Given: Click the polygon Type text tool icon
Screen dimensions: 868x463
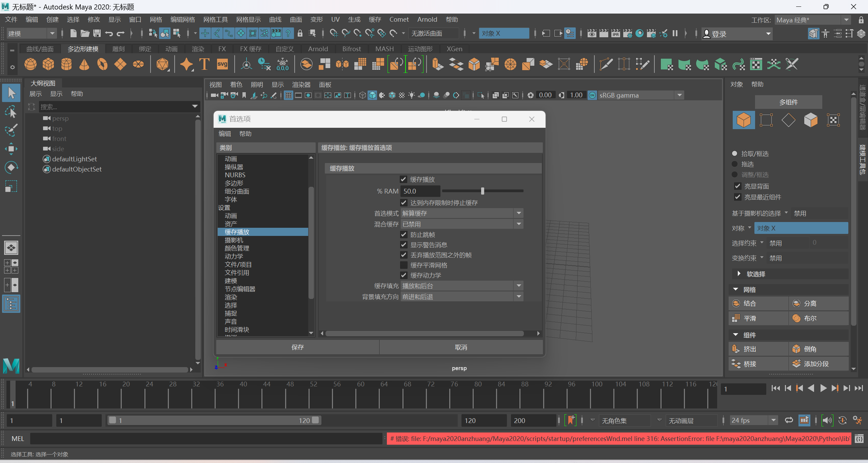Looking at the screenshot, I should (204, 64).
